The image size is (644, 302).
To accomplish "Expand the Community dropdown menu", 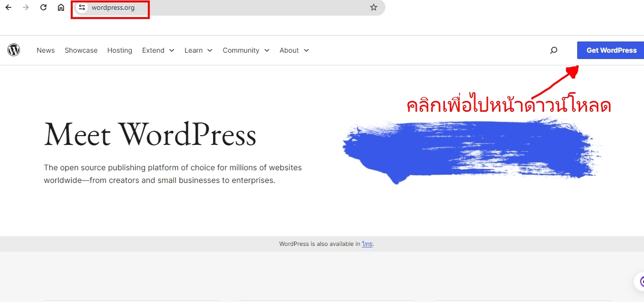I will tap(246, 50).
